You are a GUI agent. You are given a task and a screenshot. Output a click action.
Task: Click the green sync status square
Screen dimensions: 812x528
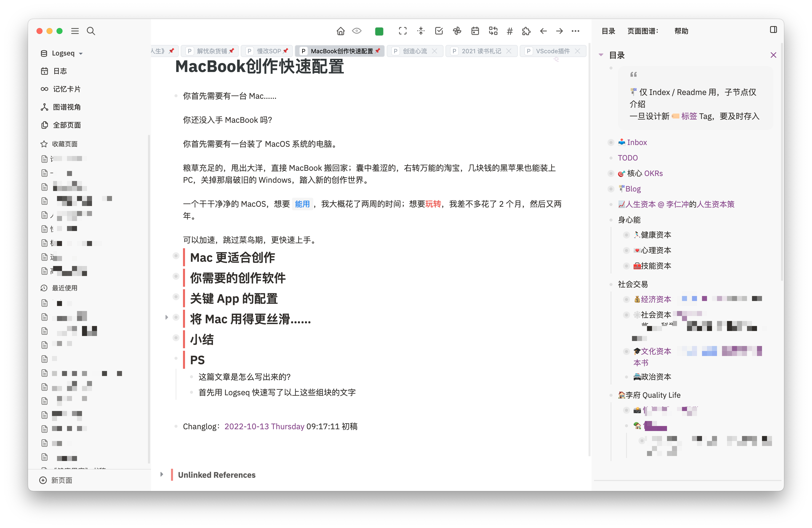point(379,31)
